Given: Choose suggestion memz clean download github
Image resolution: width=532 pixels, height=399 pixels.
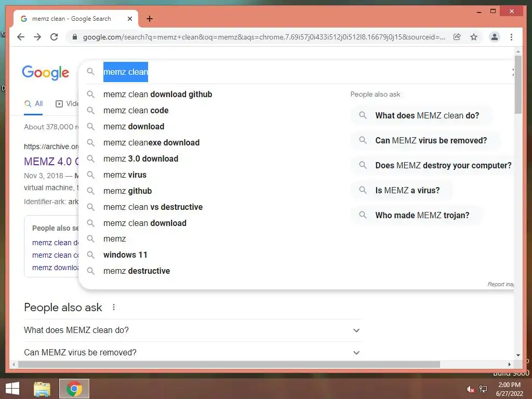Looking at the screenshot, I should [x=157, y=95].
